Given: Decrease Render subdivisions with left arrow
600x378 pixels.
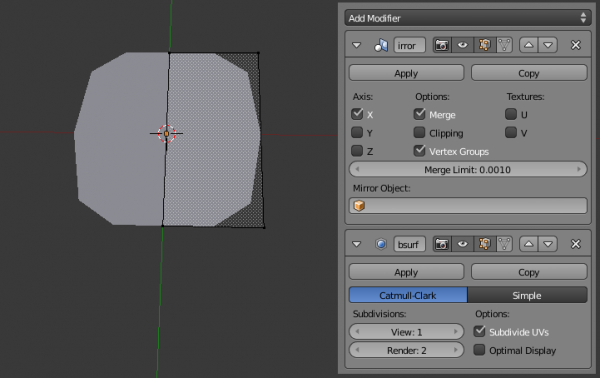Looking at the screenshot, I should [x=357, y=350].
